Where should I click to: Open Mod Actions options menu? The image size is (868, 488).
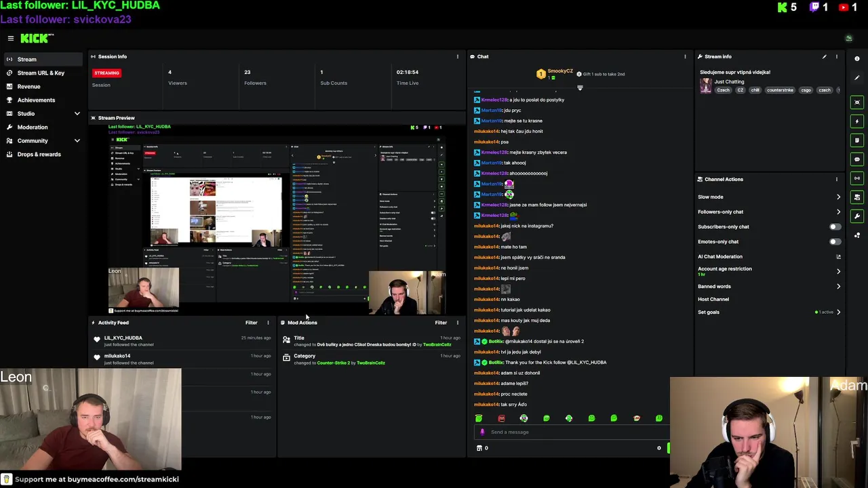[457, 323]
